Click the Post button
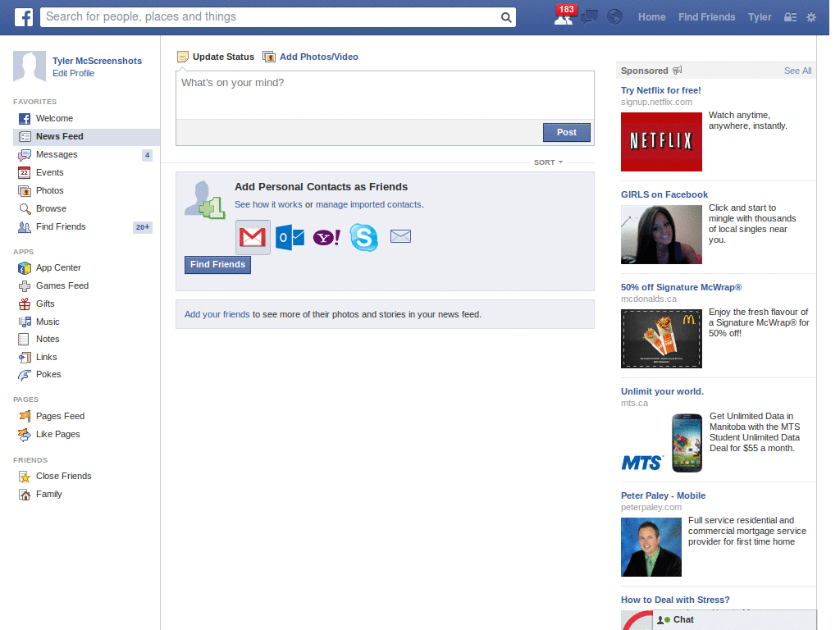840x630 pixels. pos(566,132)
